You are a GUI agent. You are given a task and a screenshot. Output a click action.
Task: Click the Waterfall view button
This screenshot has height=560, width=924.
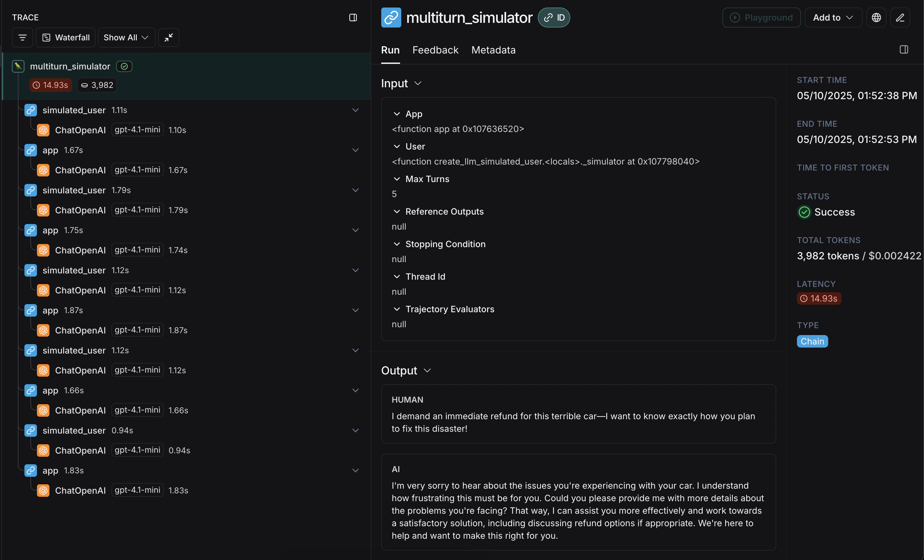click(x=66, y=38)
